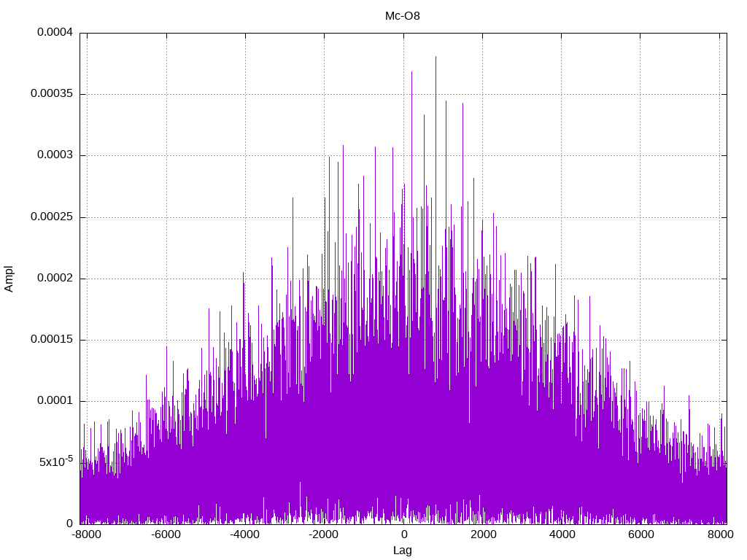Screen dimensions: 747x560
Task: Click the Ampl y-axis label
Action: coord(9,279)
